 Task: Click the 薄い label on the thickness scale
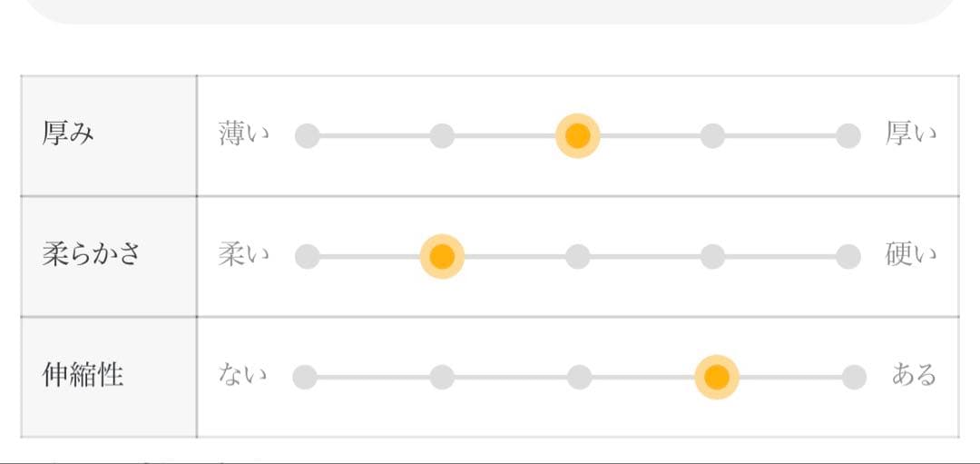(243, 134)
